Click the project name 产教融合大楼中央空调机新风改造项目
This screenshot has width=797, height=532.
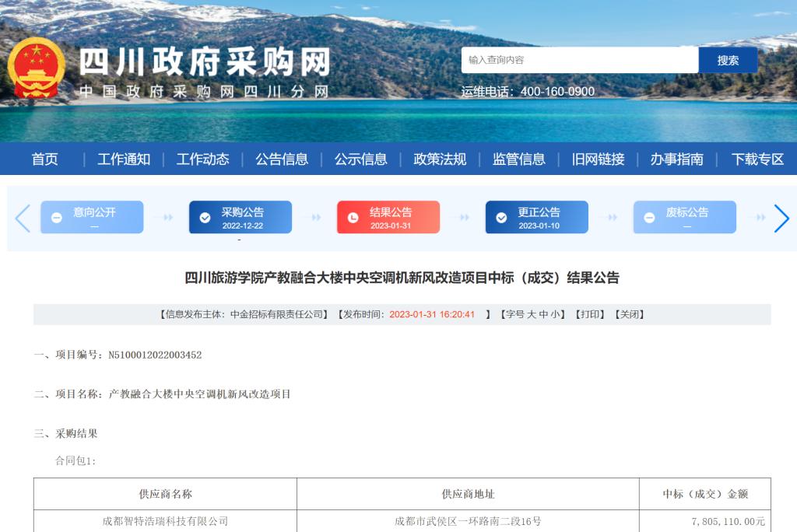pos(199,394)
